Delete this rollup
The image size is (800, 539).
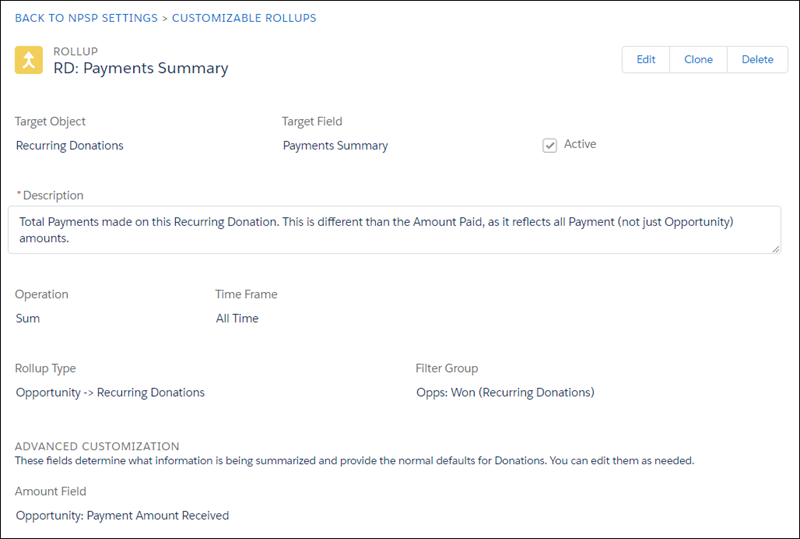[x=757, y=59]
